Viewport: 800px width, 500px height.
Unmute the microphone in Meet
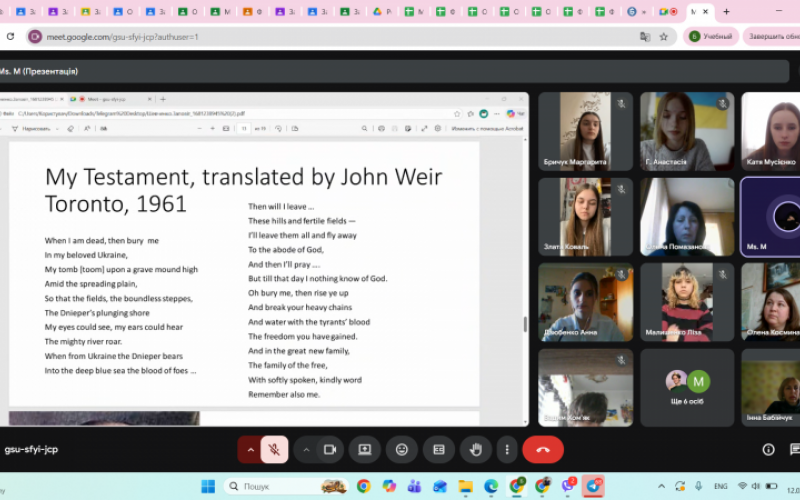point(274,450)
